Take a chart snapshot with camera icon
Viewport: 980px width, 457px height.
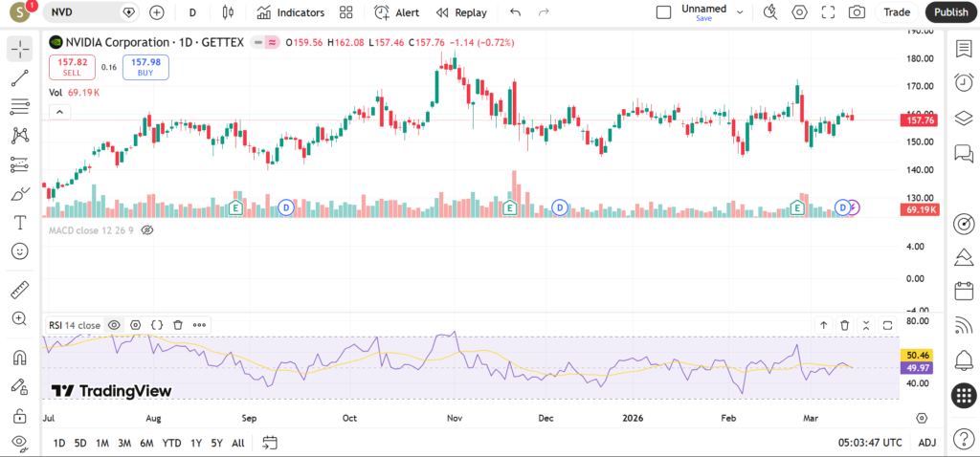pyautogui.click(x=857, y=12)
